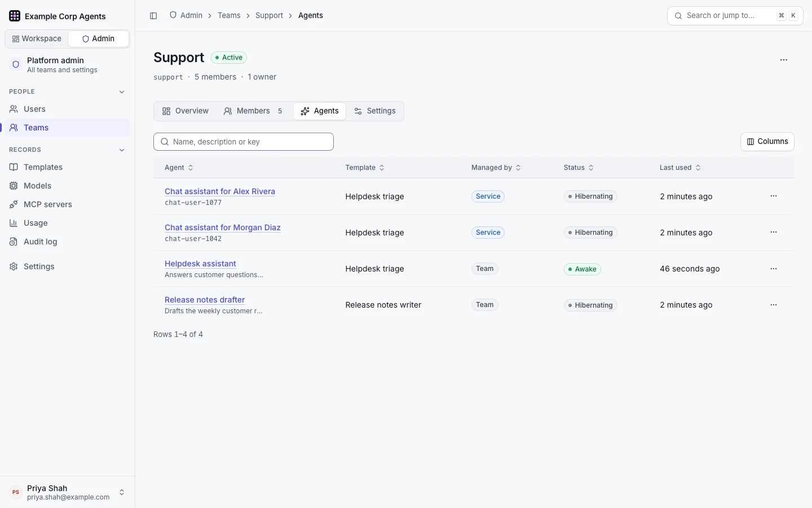The height and width of the screenshot is (508, 812).
Task: Switch to Workspace mode
Action: (x=37, y=39)
